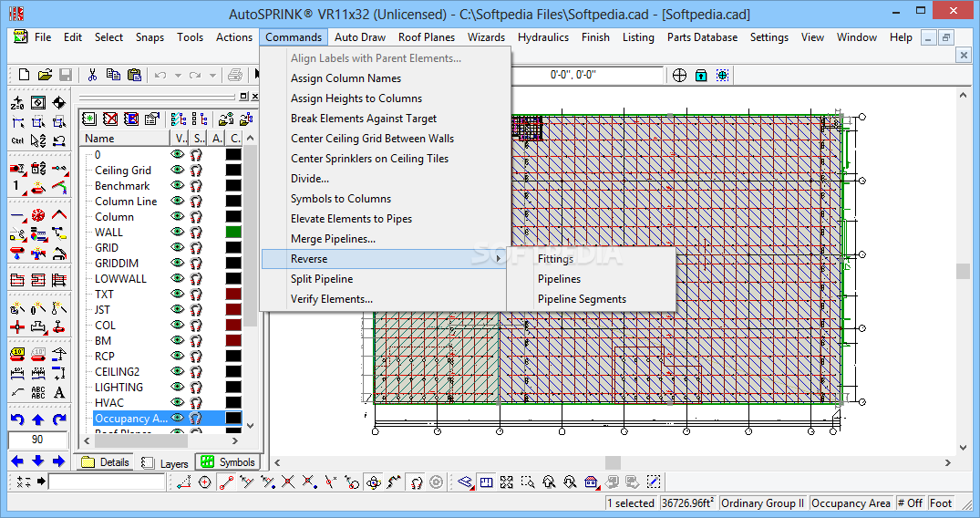Click the Name column header
The width and height of the screenshot is (980, 518).
(126, 139)
